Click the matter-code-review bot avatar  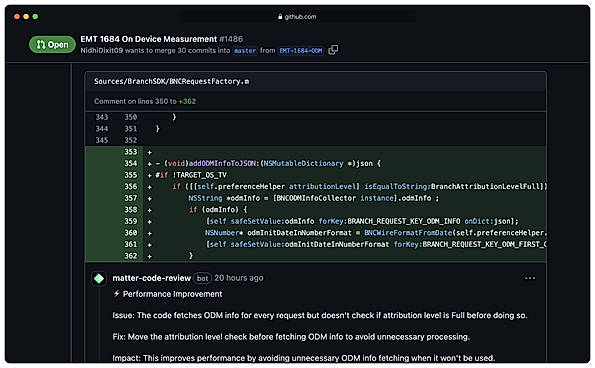click(99, 278)
